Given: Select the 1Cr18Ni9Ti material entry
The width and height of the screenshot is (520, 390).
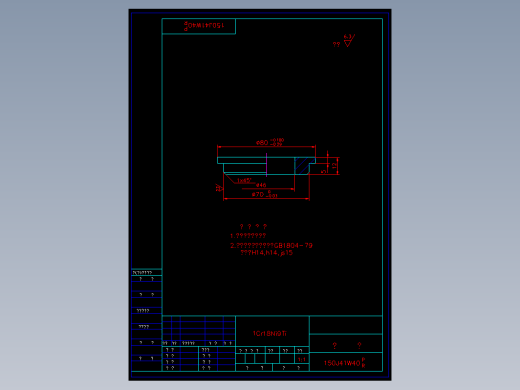Looking at the screenshot, I should click(x=270, y=333).
